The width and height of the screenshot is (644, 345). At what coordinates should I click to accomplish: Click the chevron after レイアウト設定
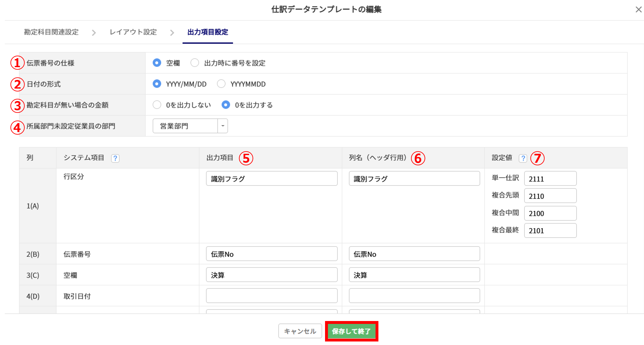[172, 33]
